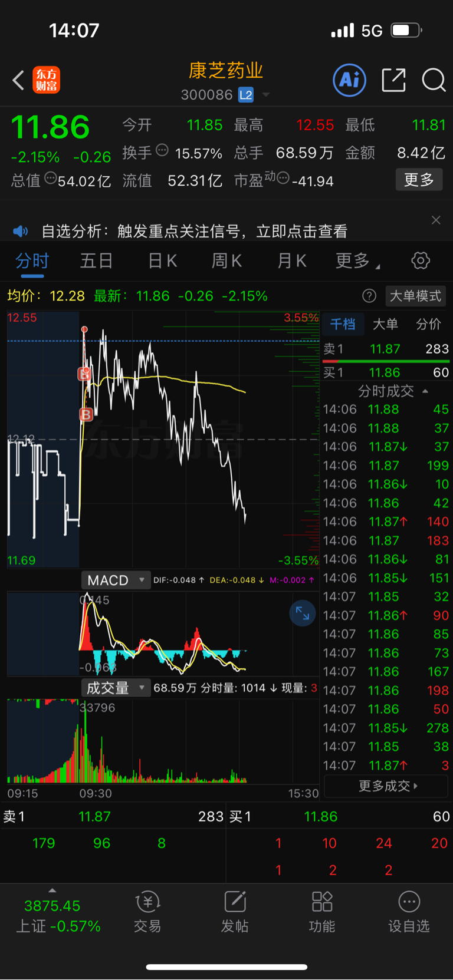The image size is (453, 980).
Task: Switch to the 五日 chart tab
Action: 96,260
